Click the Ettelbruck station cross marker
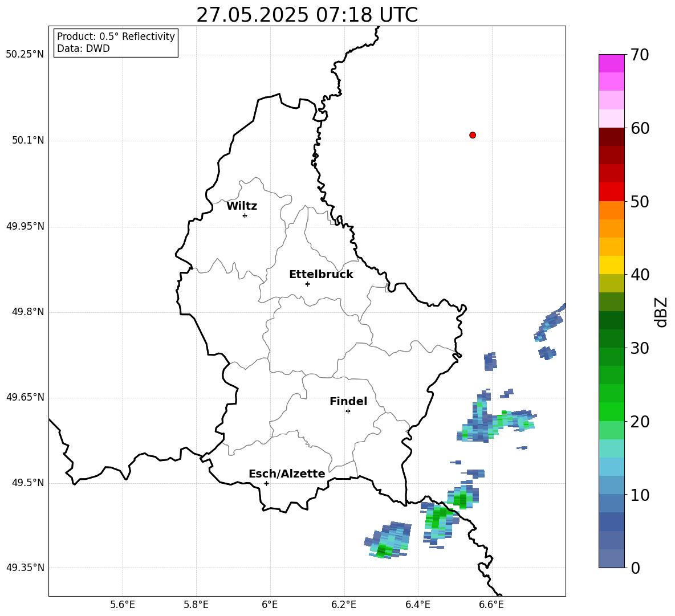Image resolution: width=675 pixels, height=616 pixels. click(x=307, y=284)
